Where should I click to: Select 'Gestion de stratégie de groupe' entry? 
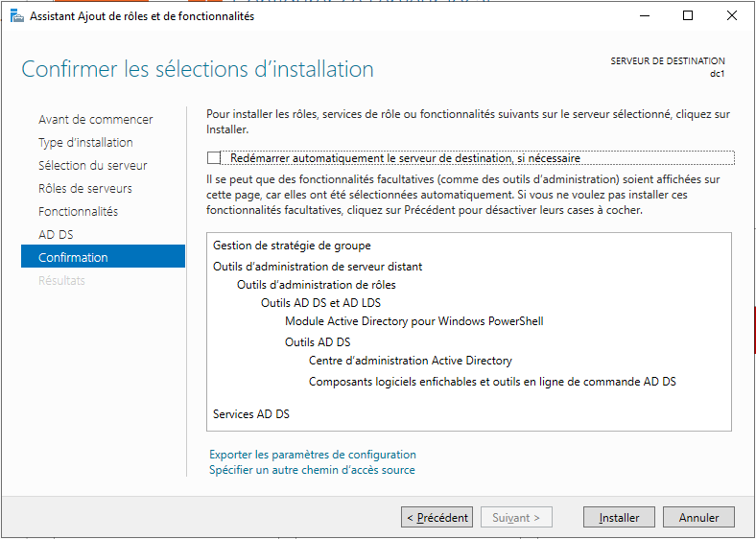pos(292,246)
